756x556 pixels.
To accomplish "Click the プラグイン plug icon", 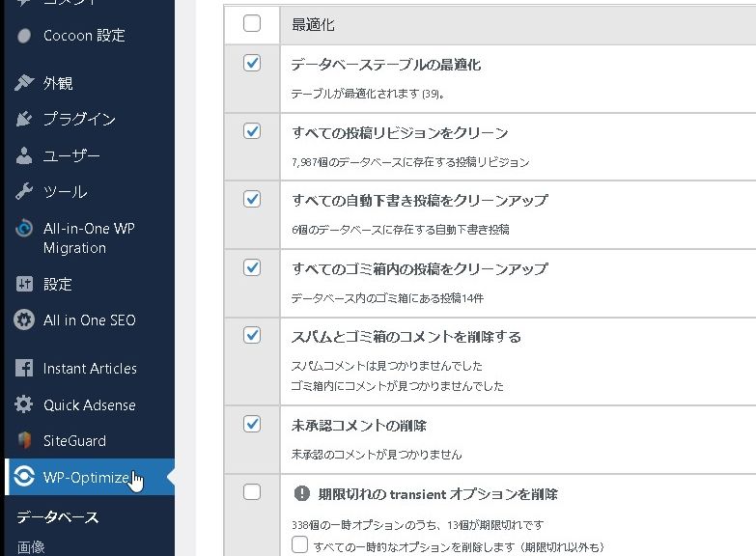I will tap(24, 120).
